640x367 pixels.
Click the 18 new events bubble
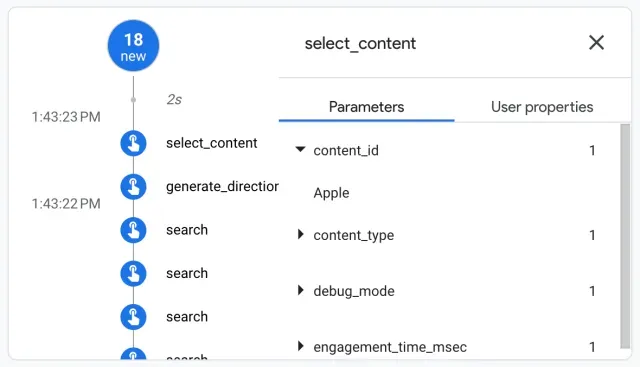click(x=133, y=46)
